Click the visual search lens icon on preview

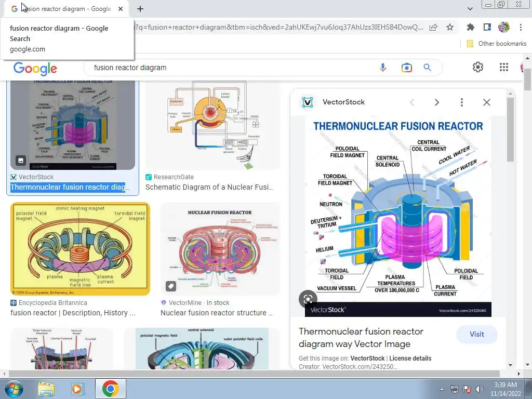pyautogui.click(x=308, y=299)
